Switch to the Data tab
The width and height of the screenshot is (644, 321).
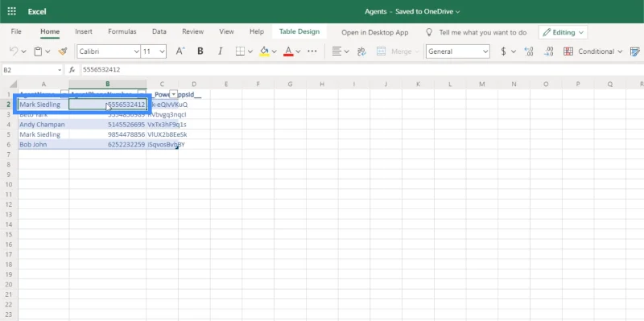[x=159, y=31]
